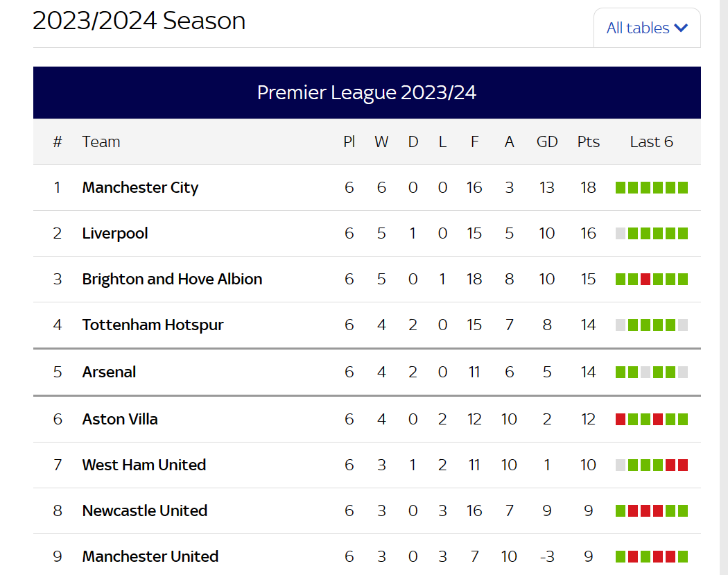728x575 pixels.
Task: Click Liverpool's grey draw square in Last 6
Action: coord(621,233)
